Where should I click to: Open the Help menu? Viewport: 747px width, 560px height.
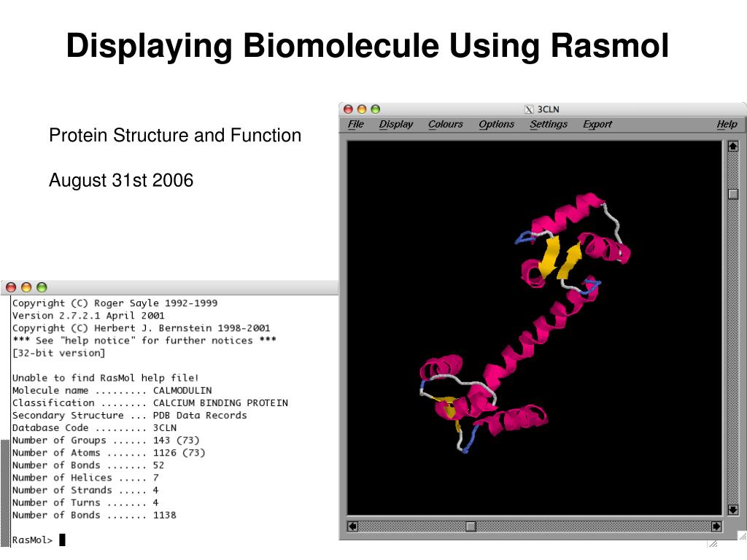coord(727,124)
